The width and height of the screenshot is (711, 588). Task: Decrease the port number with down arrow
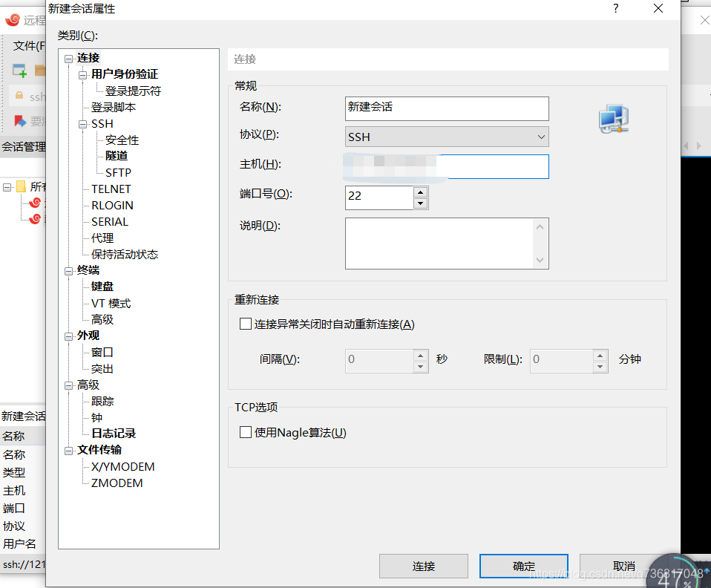pos(420,203)
